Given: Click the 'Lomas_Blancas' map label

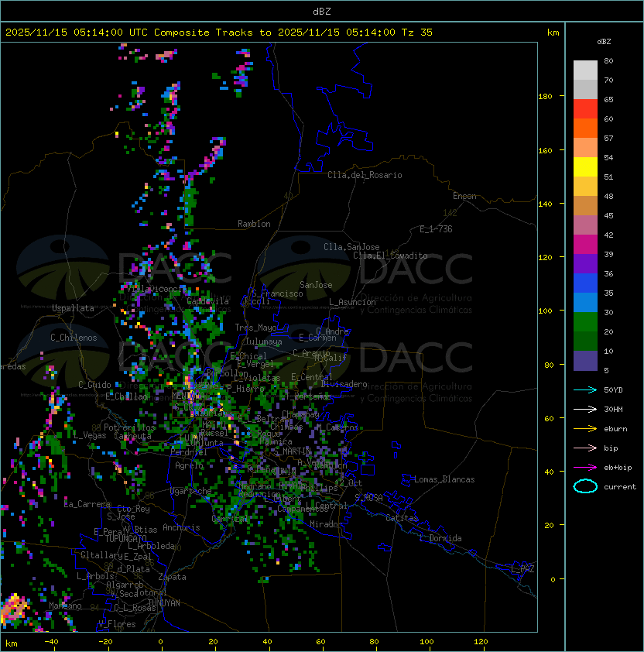Looking at the screenshot, I should click(x=444, y=479).
